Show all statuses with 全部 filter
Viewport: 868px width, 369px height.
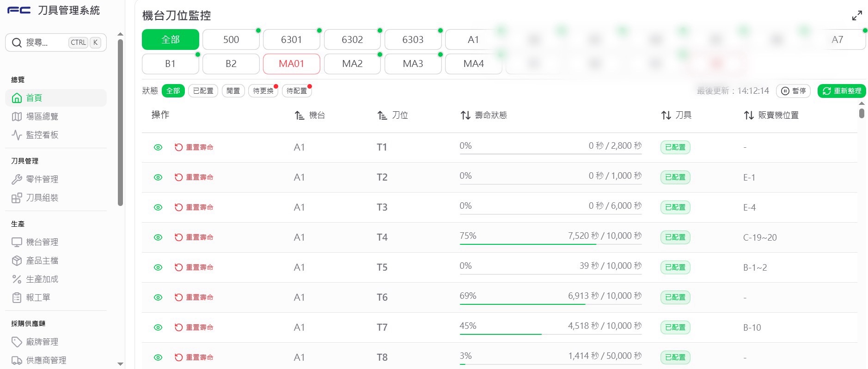click(173, 91)
